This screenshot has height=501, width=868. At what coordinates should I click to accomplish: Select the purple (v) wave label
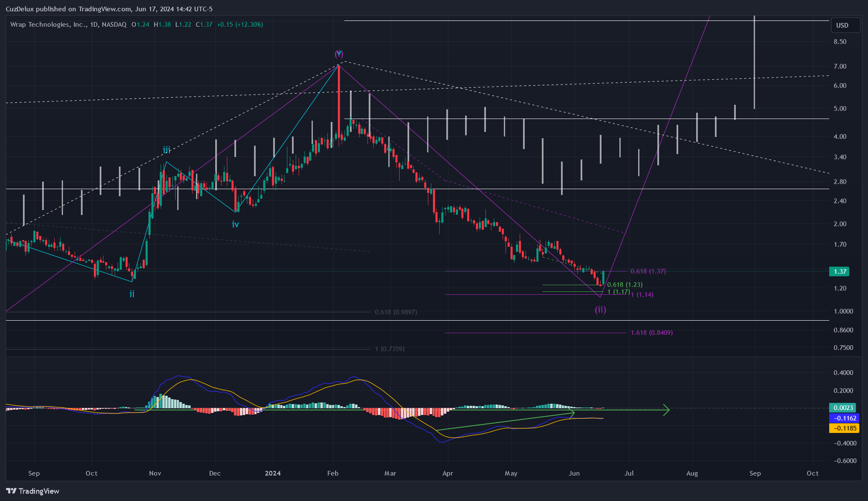click(x=339, y=54)
